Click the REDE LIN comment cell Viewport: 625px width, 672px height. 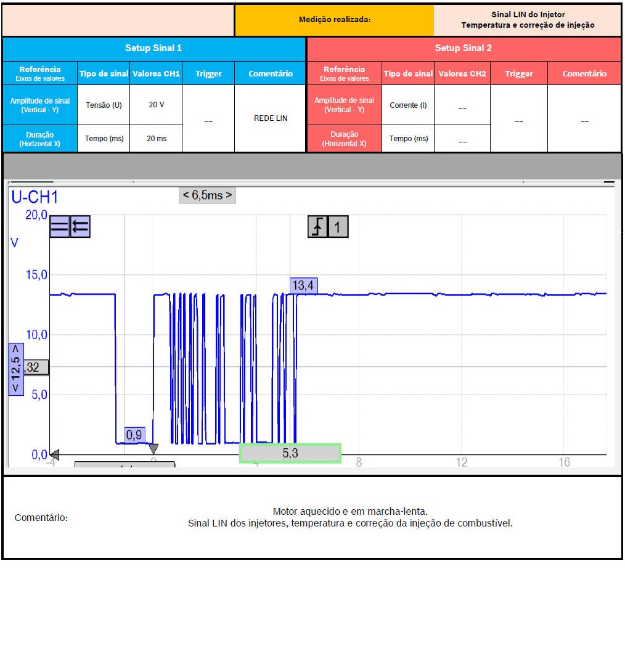coord(270,118)
